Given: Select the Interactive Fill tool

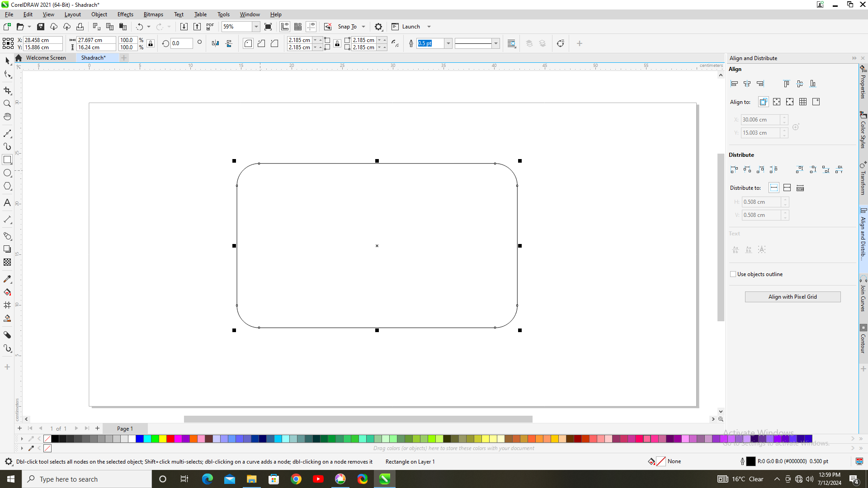Looking at the screenshot, I should click(7, 292).
